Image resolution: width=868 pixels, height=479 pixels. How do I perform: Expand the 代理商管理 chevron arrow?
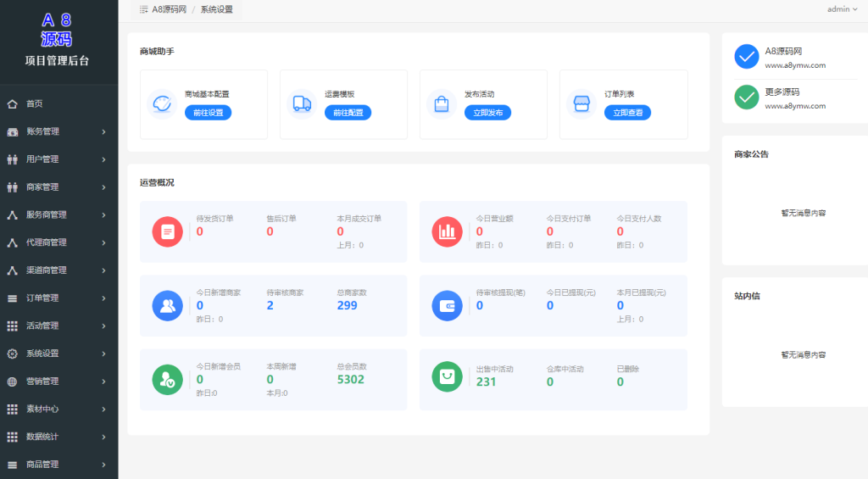tap(103, 242)
